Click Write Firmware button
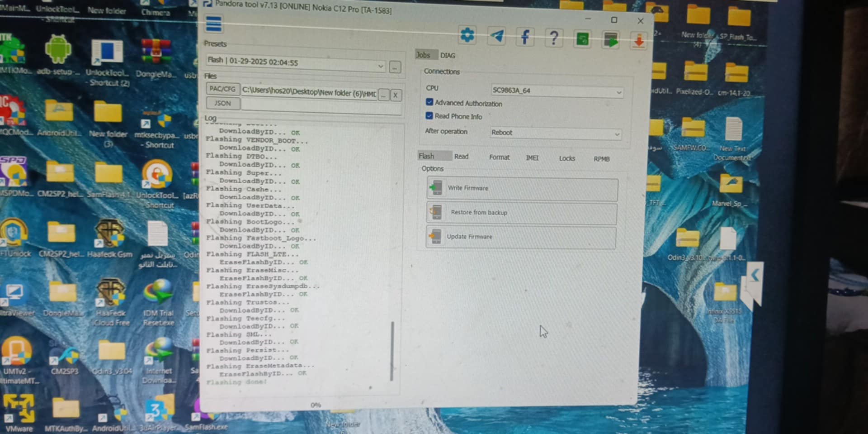868x434 pixels. (522, 189)
